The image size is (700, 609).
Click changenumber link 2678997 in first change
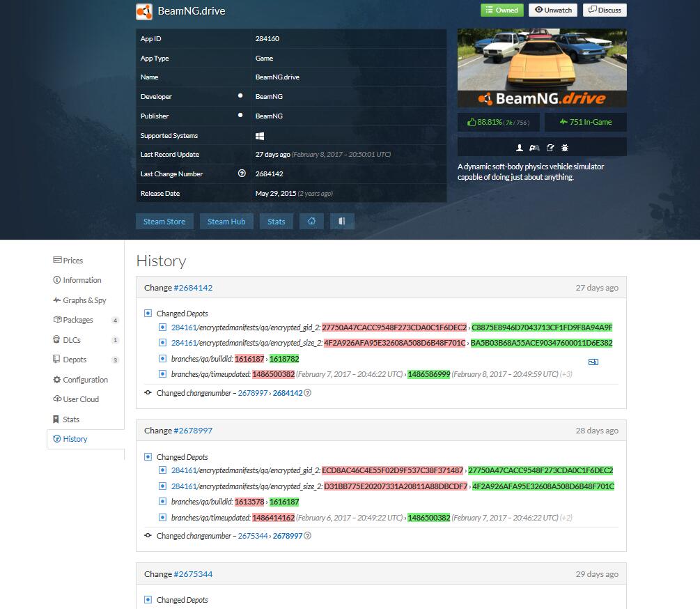tap(253, 393)
